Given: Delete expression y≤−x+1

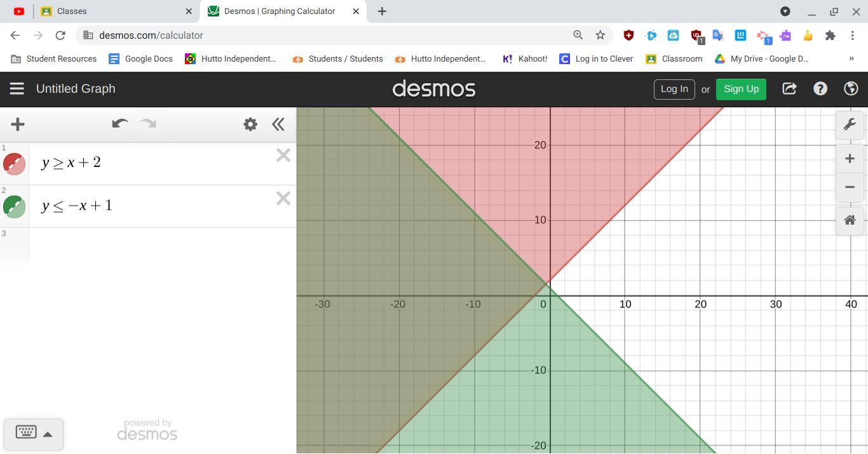Looking at the screenshot, I should coord(283,199).
